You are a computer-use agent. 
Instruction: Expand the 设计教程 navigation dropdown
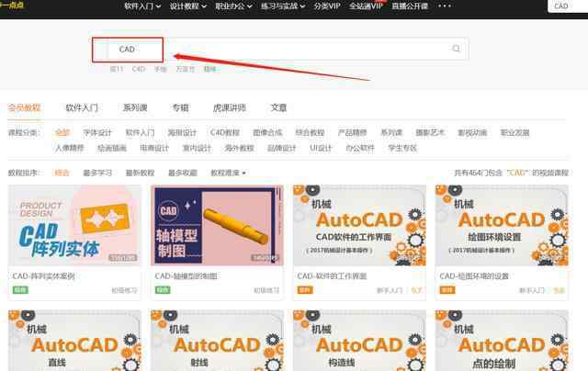[x=187, y=6]
